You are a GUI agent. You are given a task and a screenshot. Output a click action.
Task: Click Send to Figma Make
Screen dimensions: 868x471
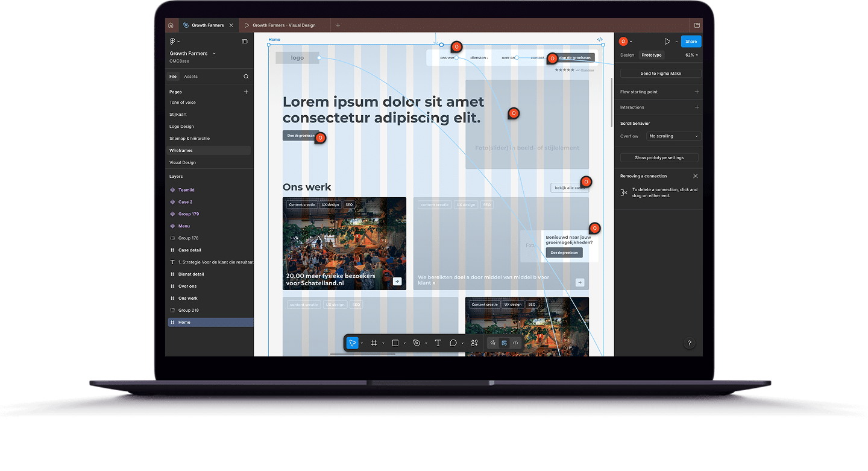[661, 74]
